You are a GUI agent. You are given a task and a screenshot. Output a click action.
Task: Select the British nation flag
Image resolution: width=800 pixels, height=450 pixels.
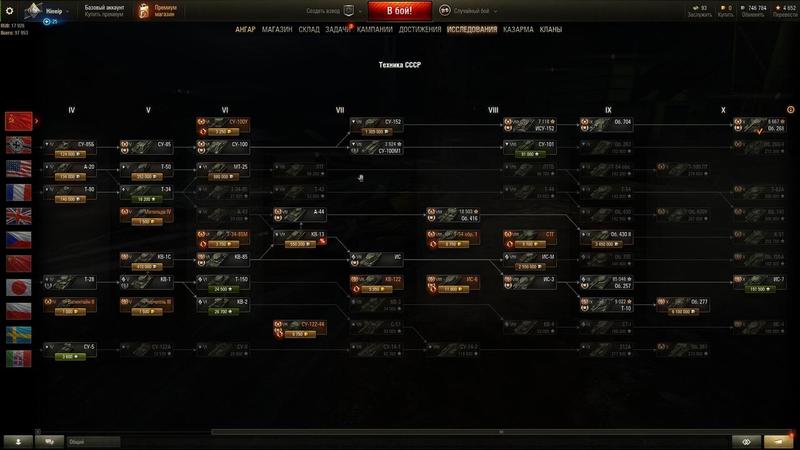click(x=18, y=216)
